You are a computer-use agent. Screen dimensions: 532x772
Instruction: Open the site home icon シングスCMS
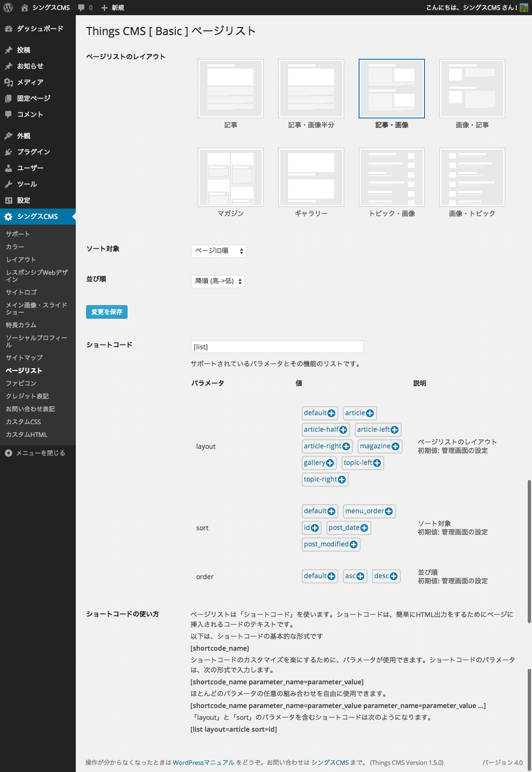point(25,8)
